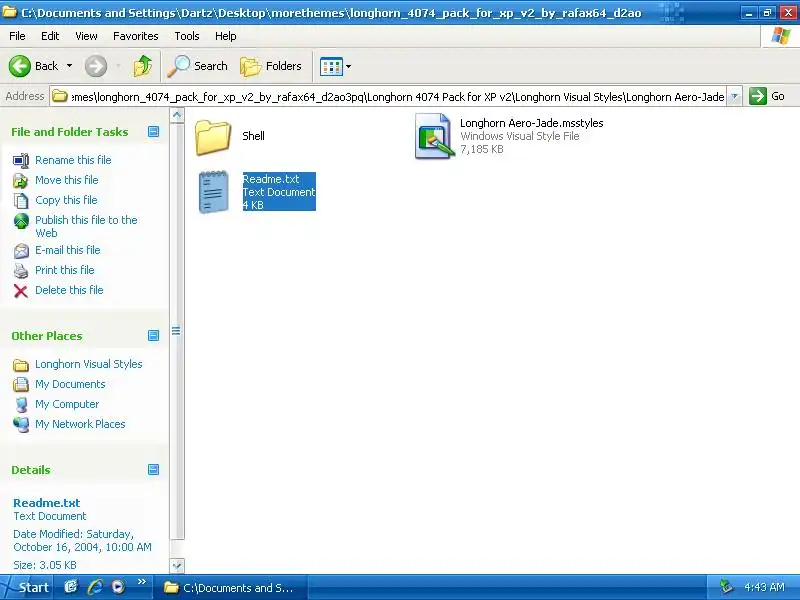Click Rename this file link

(73, 160)
